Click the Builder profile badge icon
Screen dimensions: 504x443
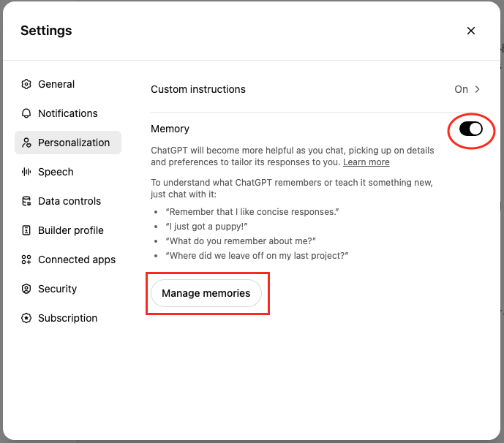pos(26,230)
